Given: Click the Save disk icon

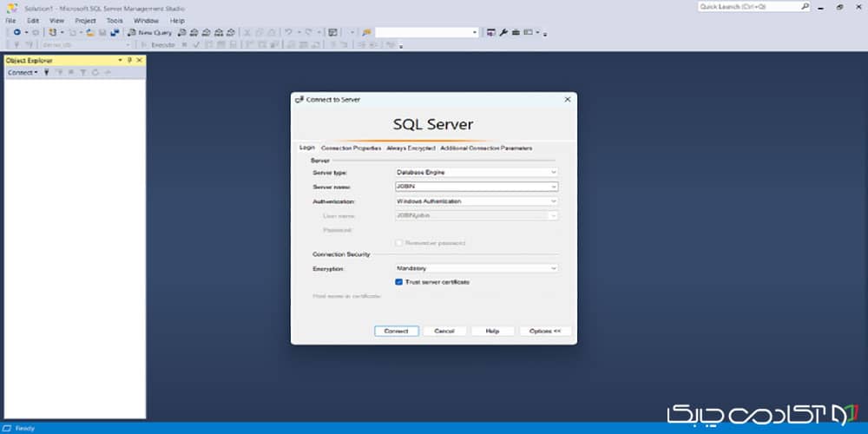Looking at the screenshot, I should tap(102, 33).
